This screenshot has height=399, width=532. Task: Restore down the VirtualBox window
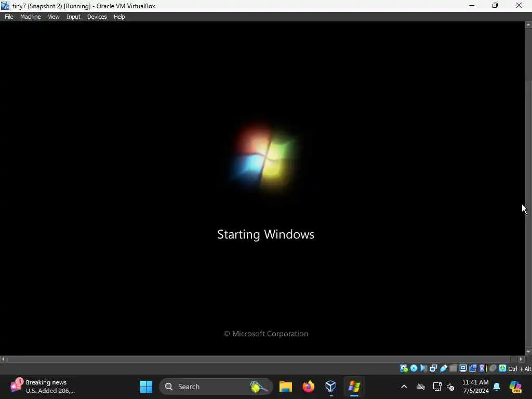tap(495, 6)
